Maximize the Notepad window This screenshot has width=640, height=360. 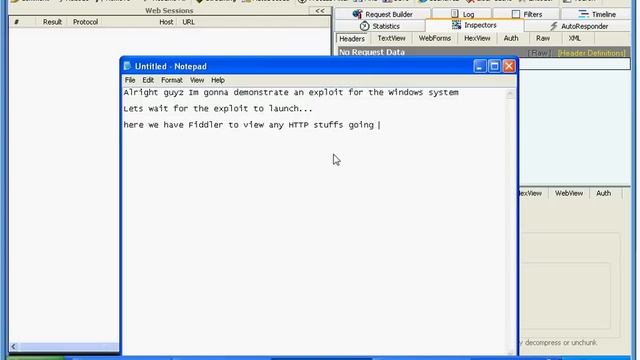(494, 66)
